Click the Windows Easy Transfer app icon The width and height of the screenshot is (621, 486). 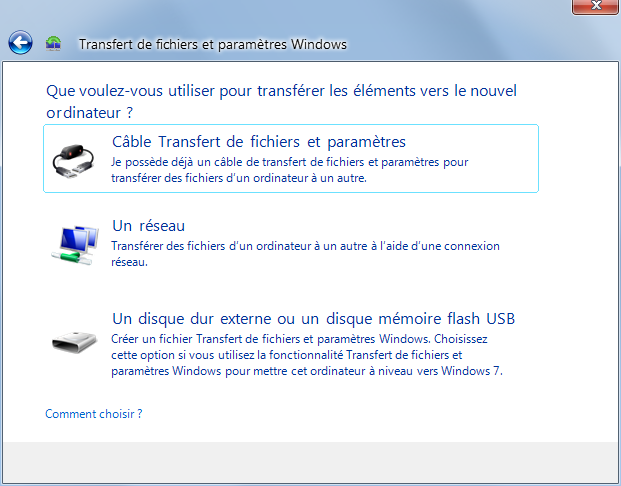(x=53, y=43)
